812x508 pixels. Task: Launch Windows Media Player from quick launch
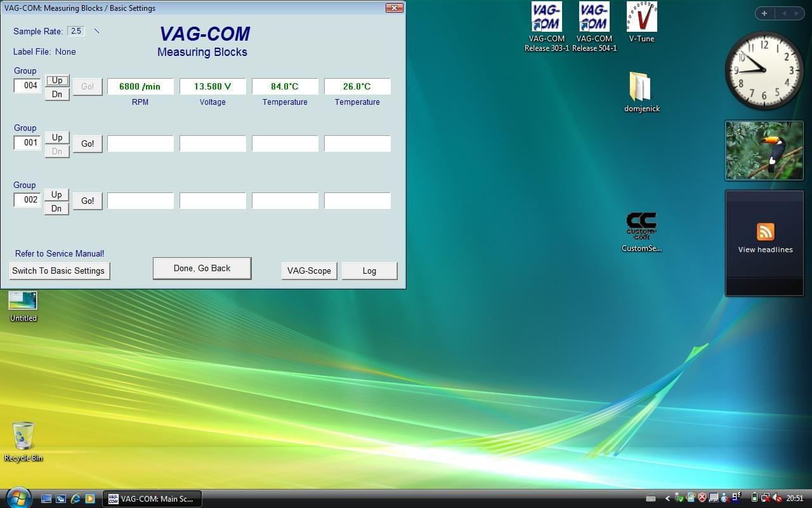tap(90, 498)
